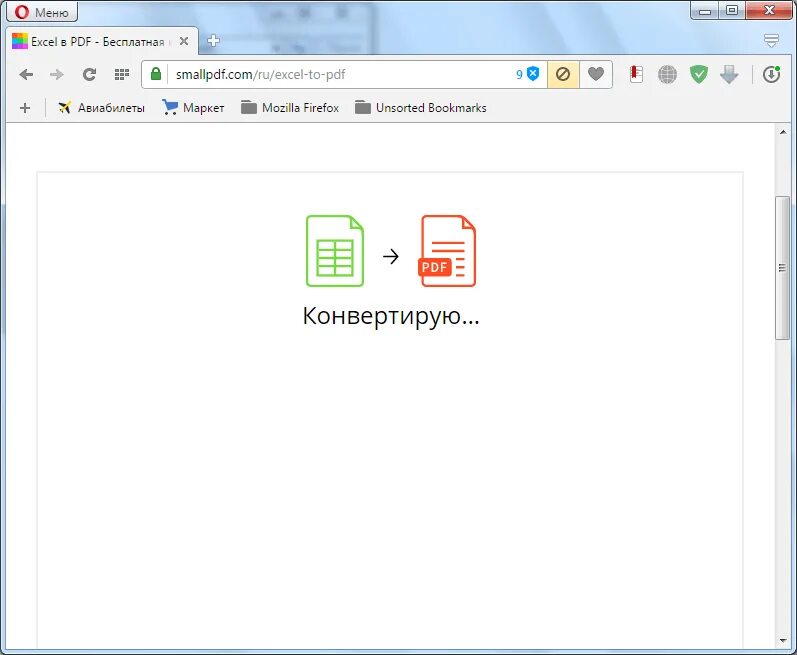This screenshot has width=797, height=655.
Task: Reload the current page
Action: pyautogui.click(x=89, y=75)
